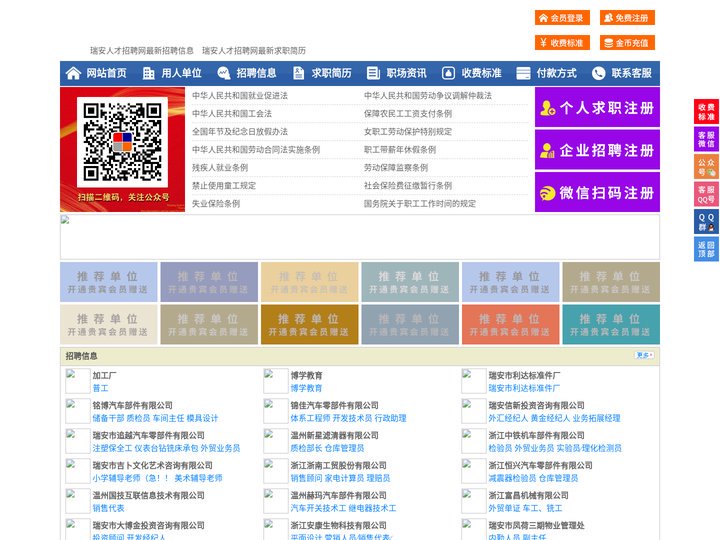Open the 销售代表 job under 温州国技互联信息技术有限公司
This screenshot has height=540, width=720.
[x=108, y=508]
